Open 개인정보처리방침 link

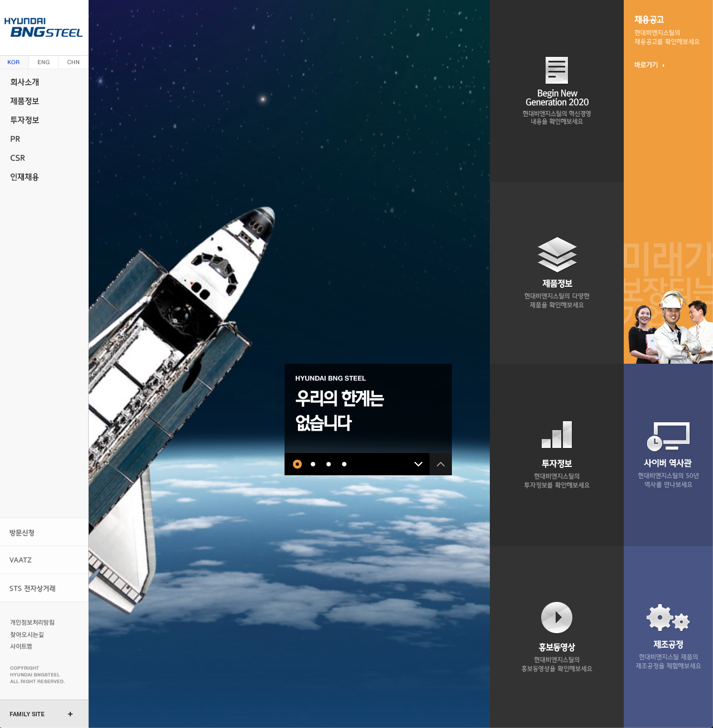tap(32, 623)
